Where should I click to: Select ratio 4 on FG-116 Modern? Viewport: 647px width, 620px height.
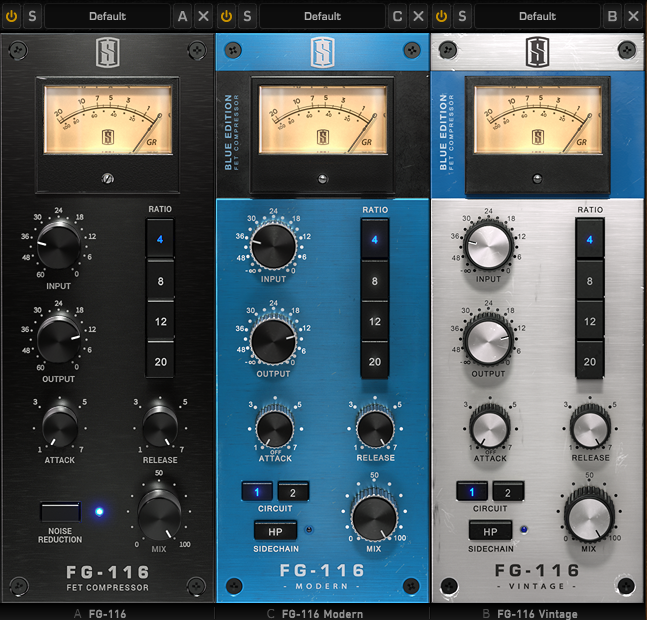(x=375, y=239)
